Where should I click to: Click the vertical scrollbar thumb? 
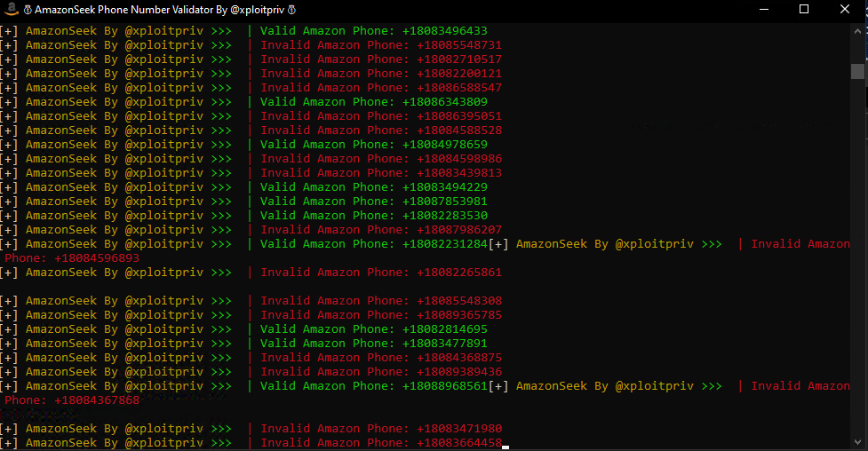coord(857,71)
